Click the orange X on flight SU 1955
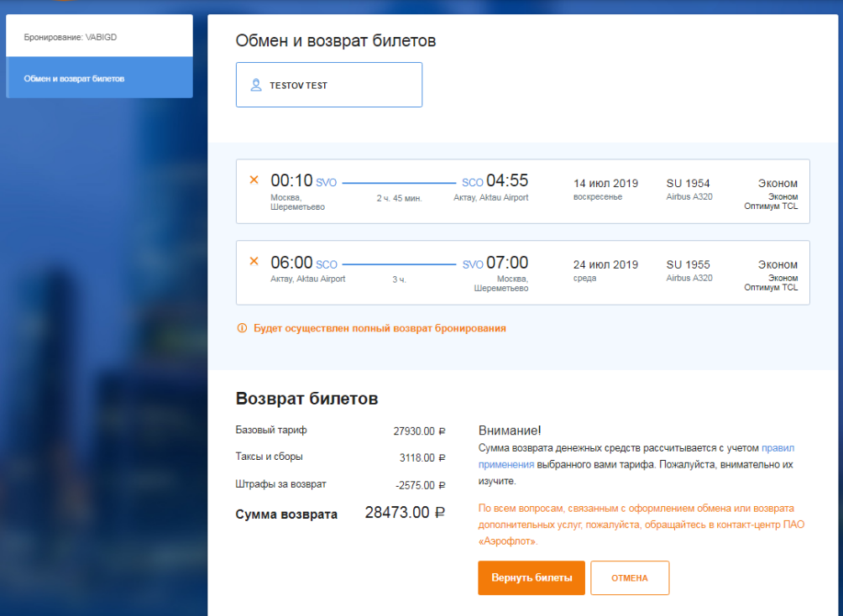 tap(254, 261)
